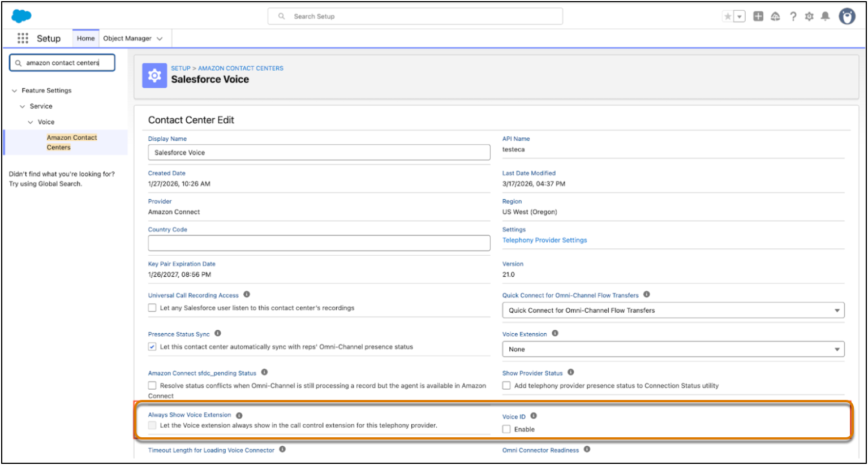Open the App Launcher grid icon
The width and height of the screenshot is (868, 465).
(x=23, y=38)
